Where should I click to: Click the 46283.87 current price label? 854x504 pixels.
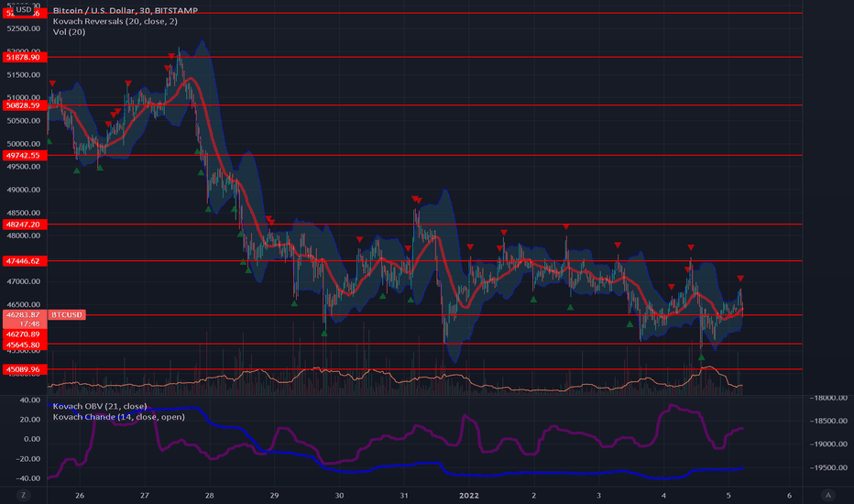click(25, 314)
